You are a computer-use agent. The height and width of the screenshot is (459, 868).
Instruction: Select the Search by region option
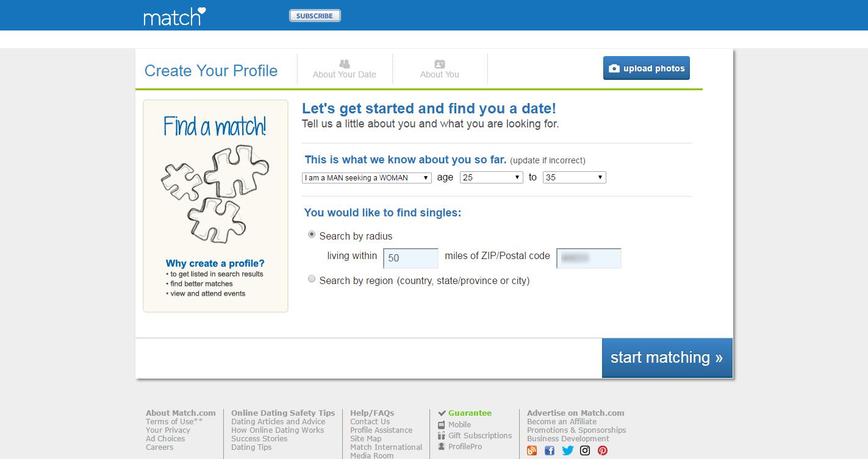(x=312, y=279)
